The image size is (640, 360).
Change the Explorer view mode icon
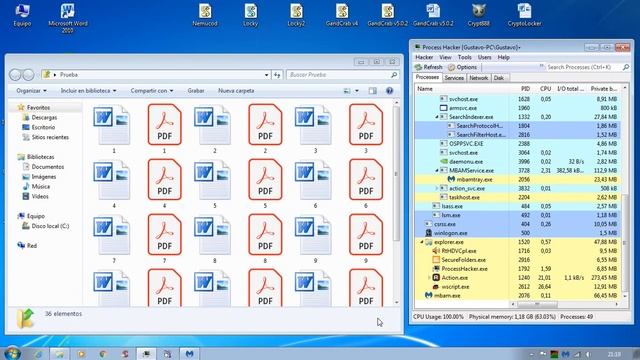[347, 91]
